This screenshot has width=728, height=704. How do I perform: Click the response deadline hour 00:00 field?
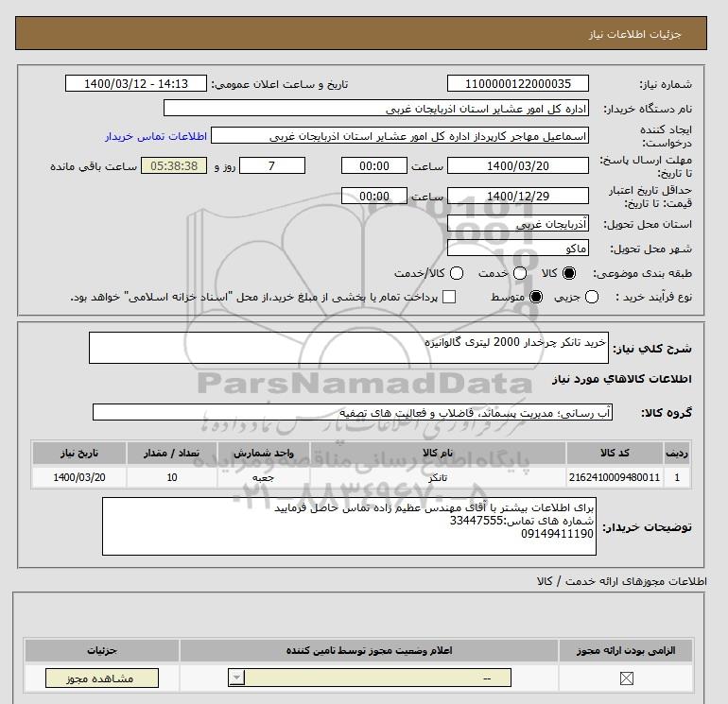[374, 165]
